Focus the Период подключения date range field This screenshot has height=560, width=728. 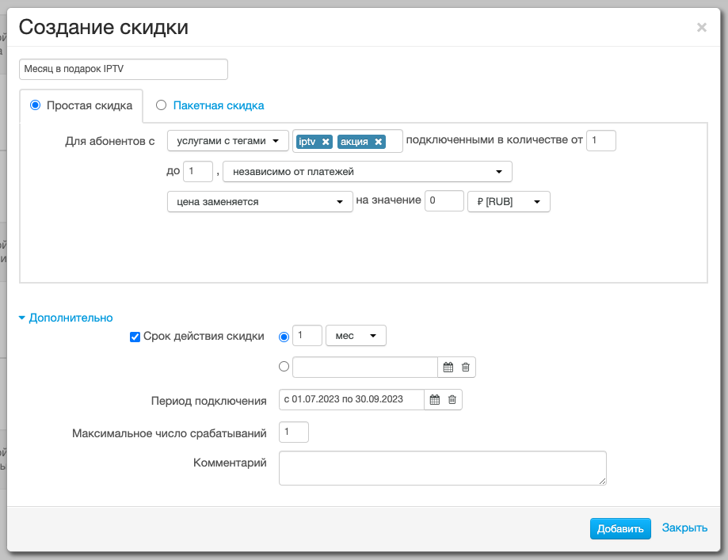[352, 399]
